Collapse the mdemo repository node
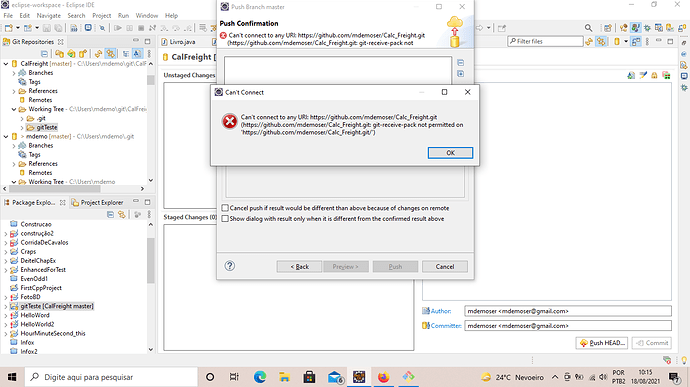This screenshot has width=690, height=387. (x=6, y=137)
